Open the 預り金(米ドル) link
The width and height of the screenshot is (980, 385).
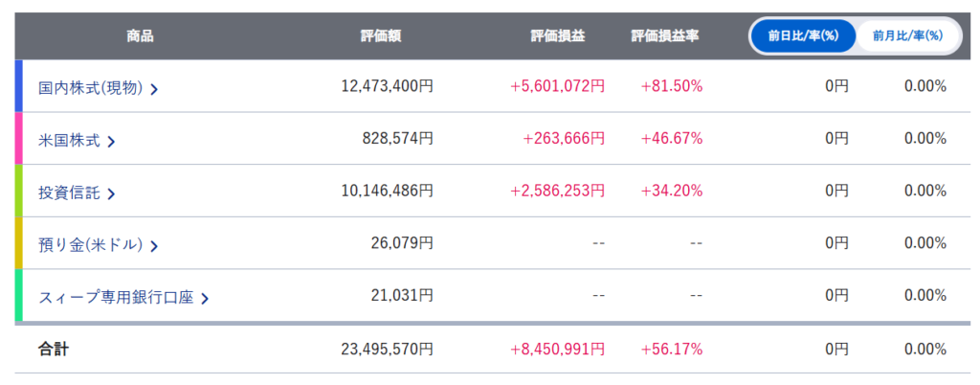[90, 244]
